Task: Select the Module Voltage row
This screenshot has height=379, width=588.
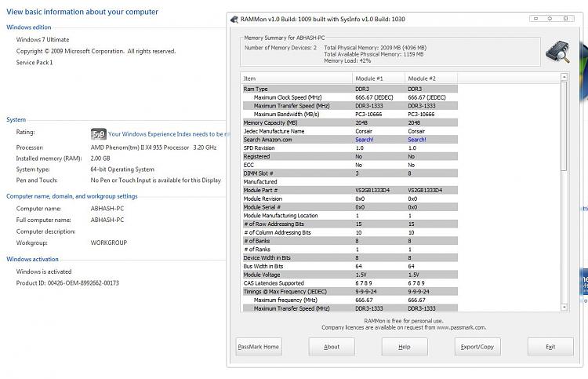Action: click(350, 275)
